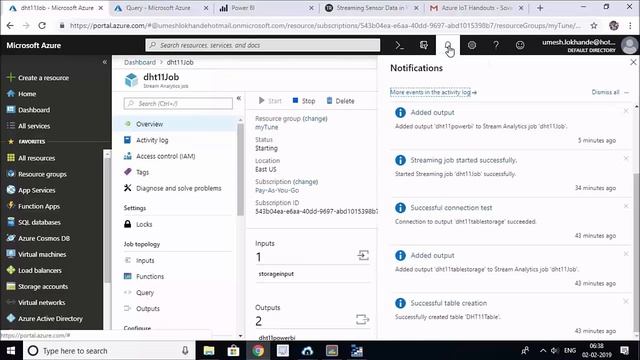Click the grayed-out Start button
This screenshot has height=360, width=640.
click(270, 101)
